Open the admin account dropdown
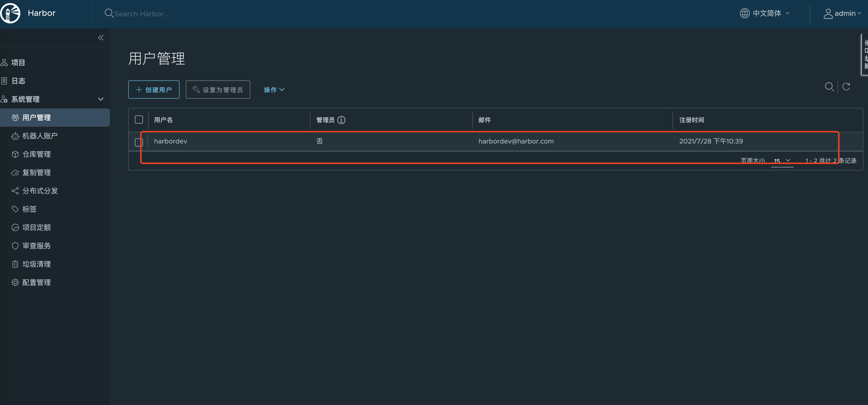The image size is (868, 405). pos(842,13)
